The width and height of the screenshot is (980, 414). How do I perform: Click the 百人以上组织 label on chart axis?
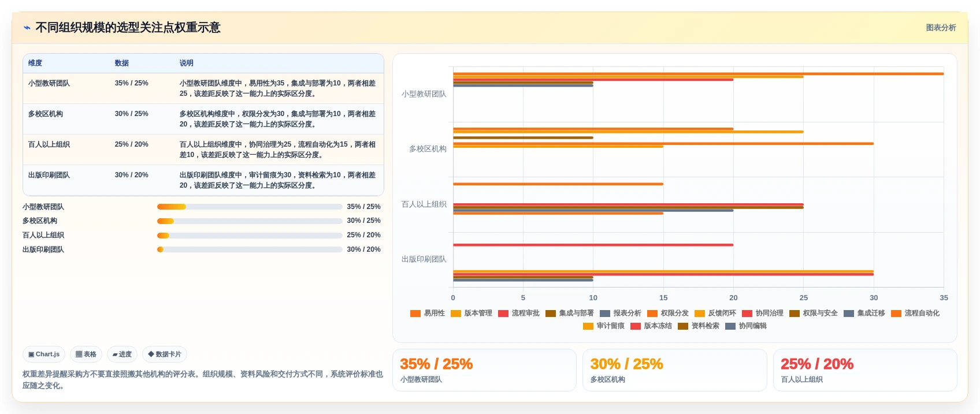[x=424, y=204]
